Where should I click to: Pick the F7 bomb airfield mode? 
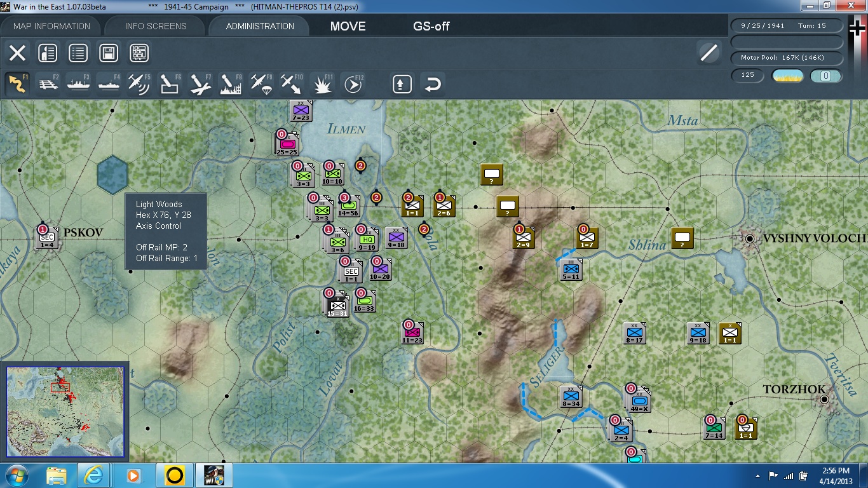click(x=201, y=84)
